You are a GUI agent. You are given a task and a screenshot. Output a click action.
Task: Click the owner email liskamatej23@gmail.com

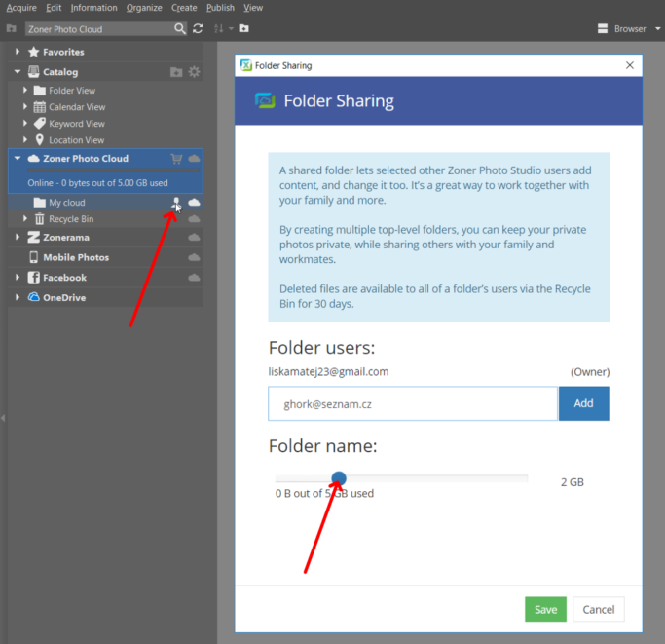[x=328, y=372]
